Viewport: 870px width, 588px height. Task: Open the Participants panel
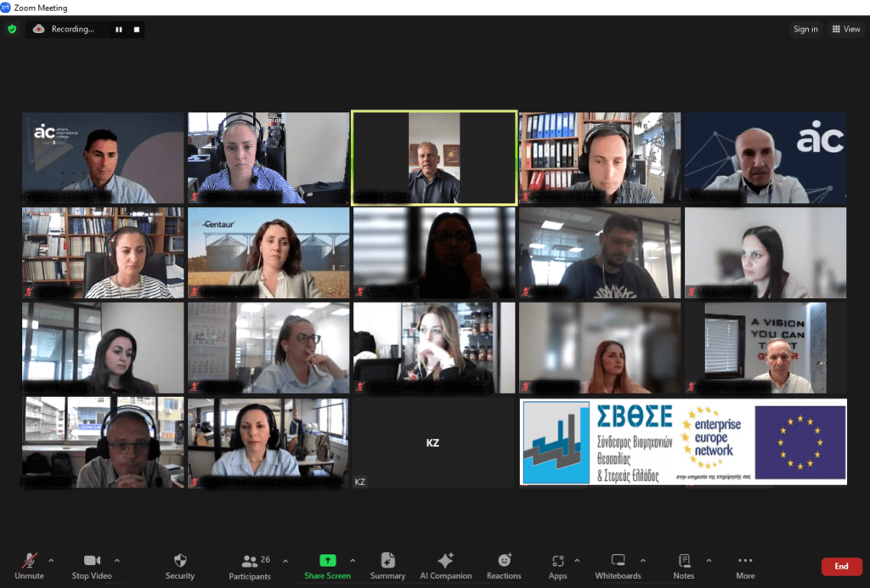(250, 562)
